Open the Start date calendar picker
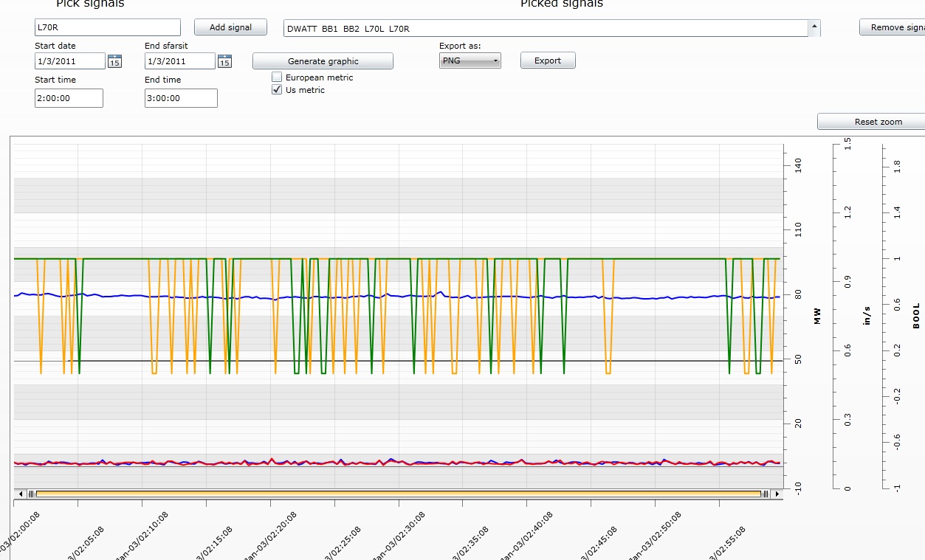The image size is (925, 560). click(x=114, y=61)
